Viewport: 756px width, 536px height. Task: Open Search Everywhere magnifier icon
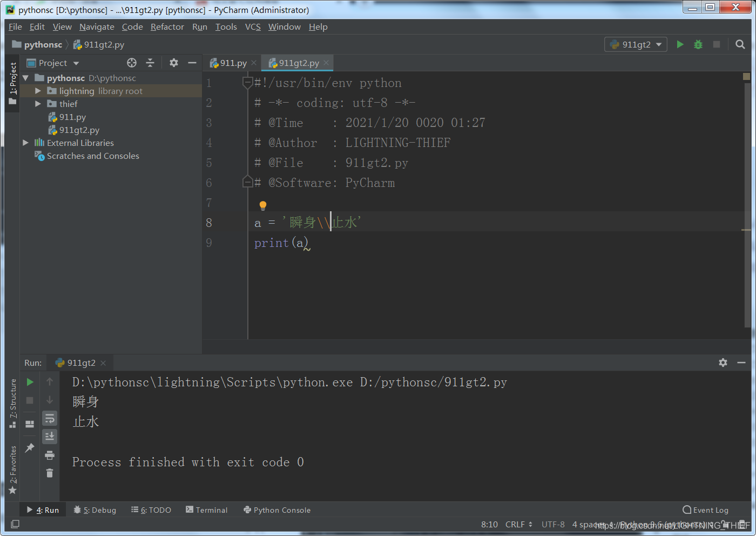pos(740,44)
